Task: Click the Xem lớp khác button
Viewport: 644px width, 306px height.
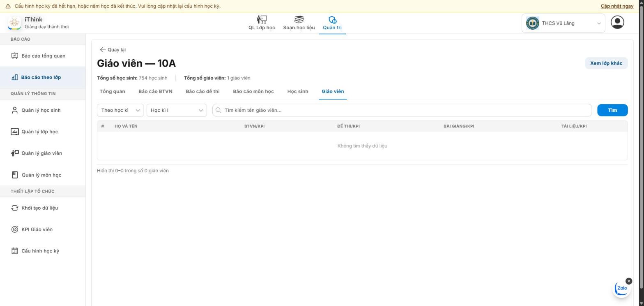Action: [606, 63]
